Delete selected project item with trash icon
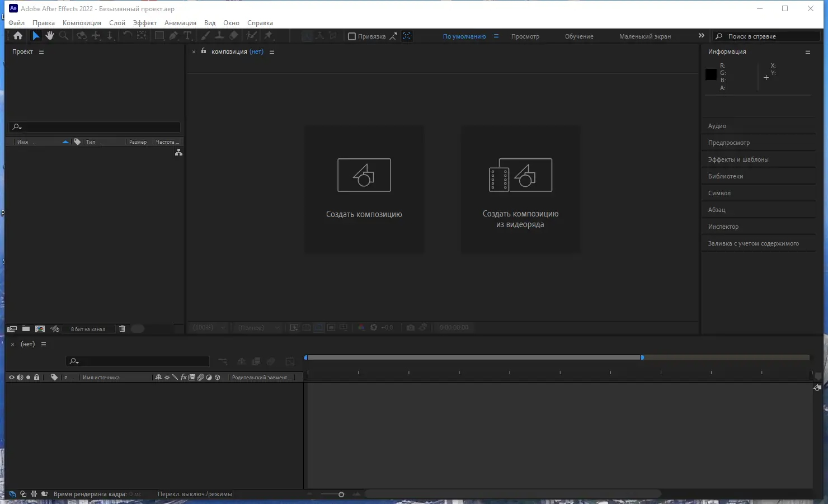 122,329
